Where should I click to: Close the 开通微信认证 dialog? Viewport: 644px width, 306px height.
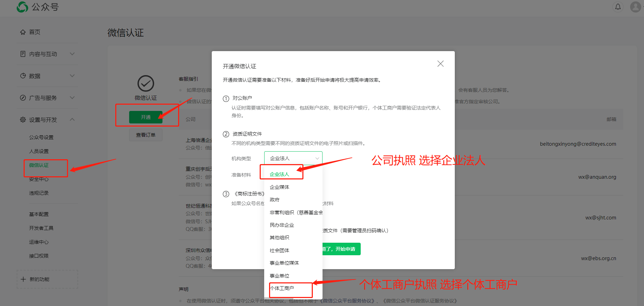click(441, 64)
